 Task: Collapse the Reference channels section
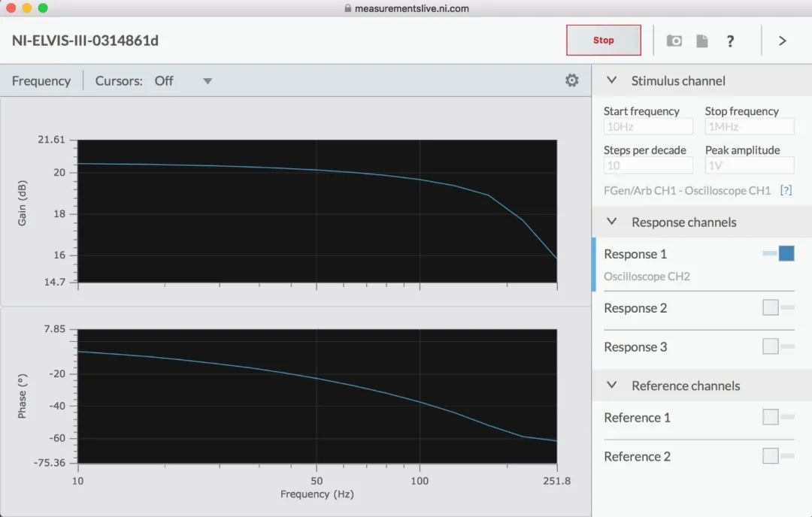[x=611, y=385]
